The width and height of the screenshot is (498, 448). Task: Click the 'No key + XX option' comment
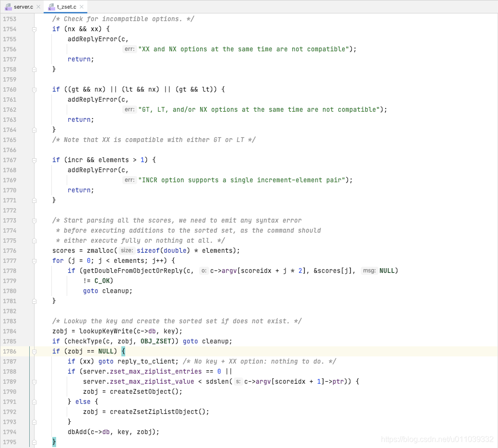260,361
